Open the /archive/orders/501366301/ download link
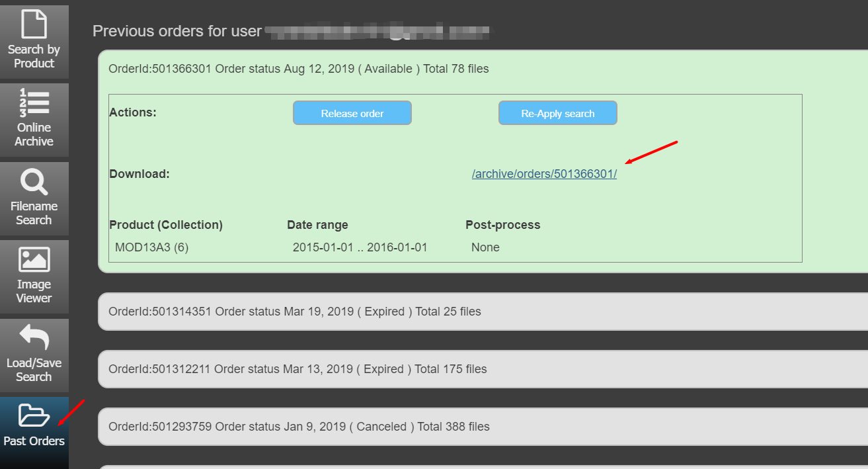Viewport: 868px width, 469px height. (x=544, y=174)
